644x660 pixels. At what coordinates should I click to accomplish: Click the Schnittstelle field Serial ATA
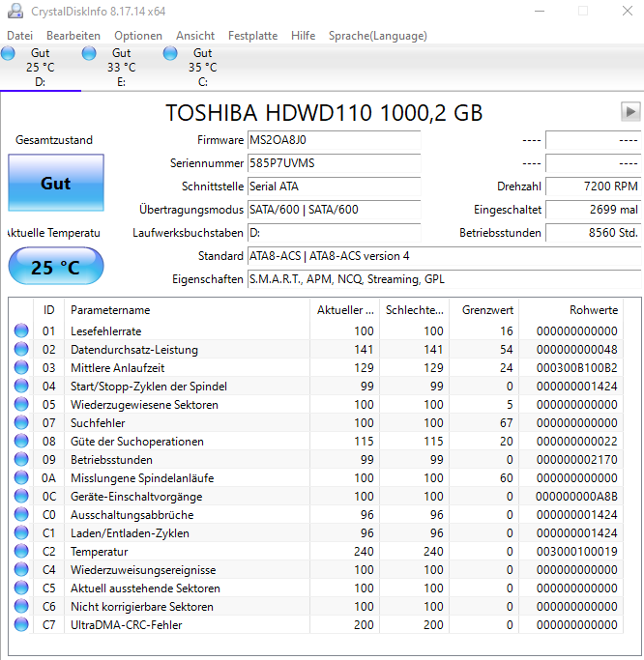coord(334,187)
